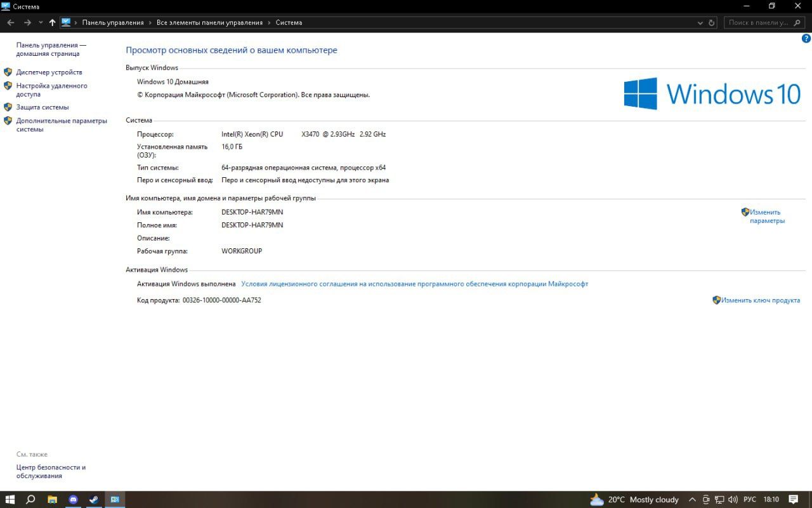Click installed memory value '16,0 ГБ'

point(232,147)
